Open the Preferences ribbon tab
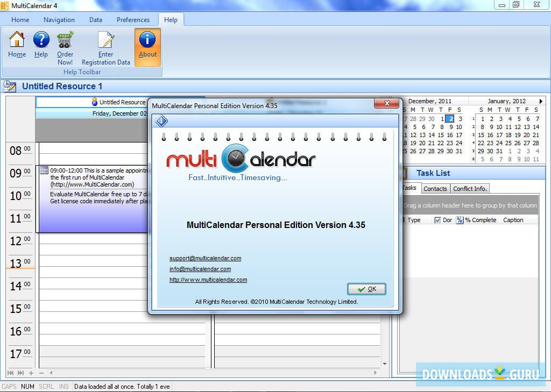 point(133,20)
